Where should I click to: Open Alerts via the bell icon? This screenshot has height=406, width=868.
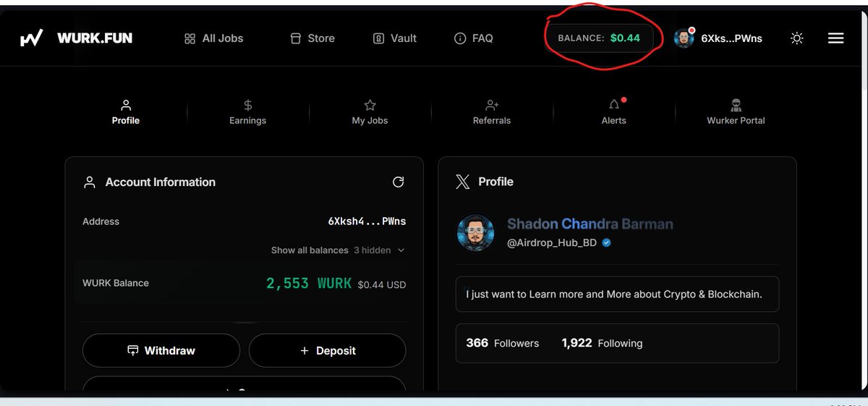[613, 105]
